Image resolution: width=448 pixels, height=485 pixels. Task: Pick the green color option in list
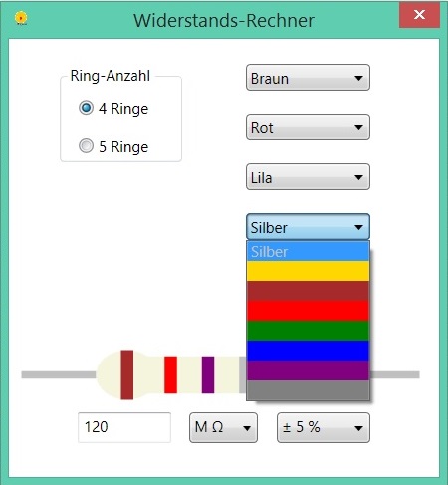[308, 331]
